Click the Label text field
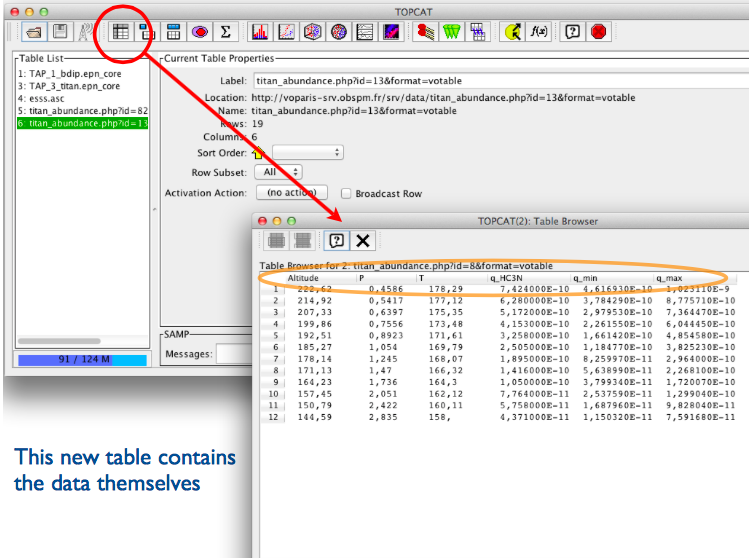This screenshot has height=560, width=751. 501,81
